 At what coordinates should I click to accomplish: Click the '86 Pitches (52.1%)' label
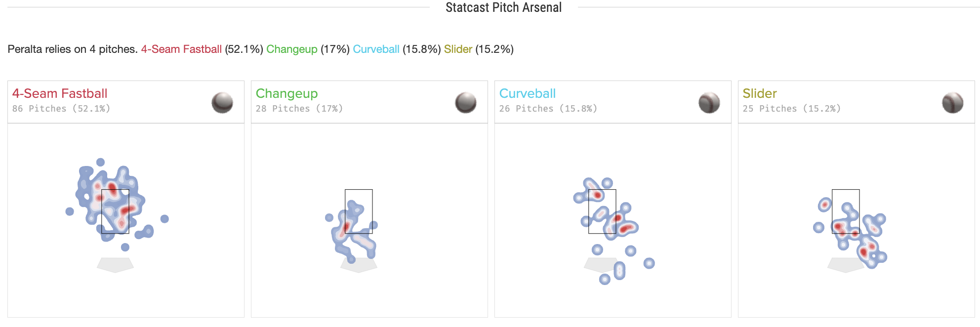tap(61, 109)
